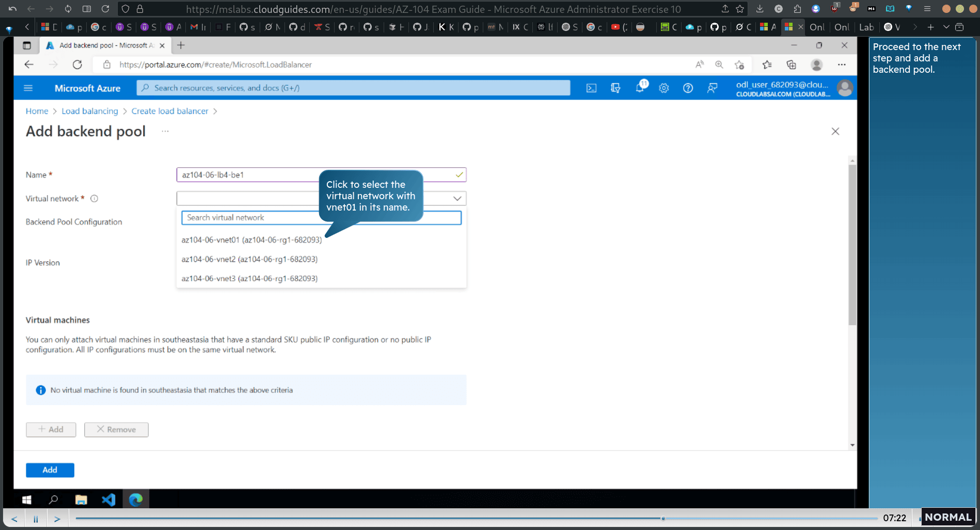Click the Azure account avatar
This screenshot has width=980, height=530.
845,88
